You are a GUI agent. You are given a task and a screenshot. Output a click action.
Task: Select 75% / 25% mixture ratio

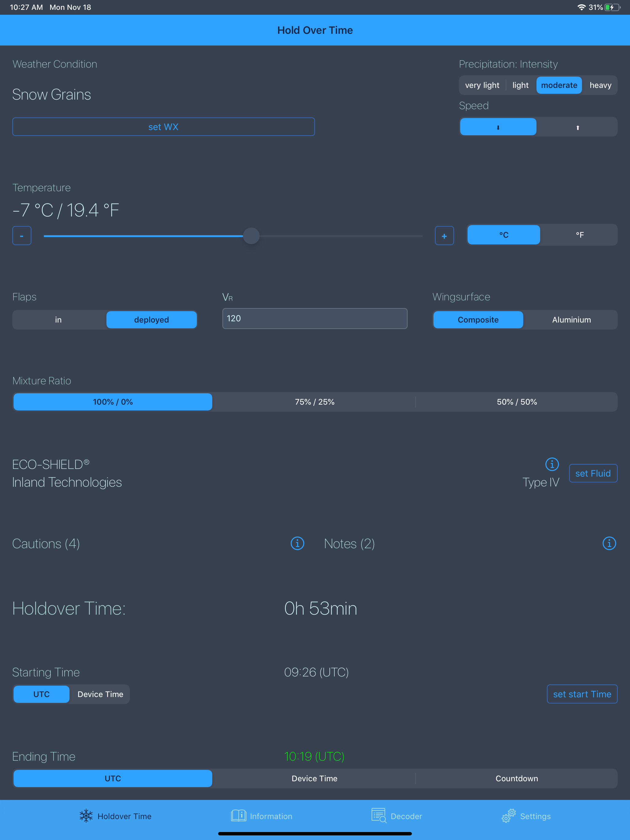tap(314, 401)
